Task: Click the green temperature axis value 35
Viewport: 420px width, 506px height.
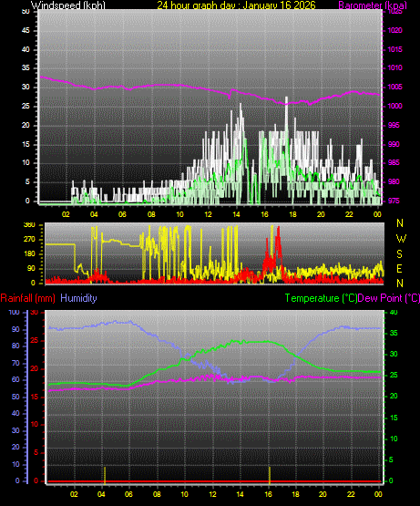Action: pos(394,333)
